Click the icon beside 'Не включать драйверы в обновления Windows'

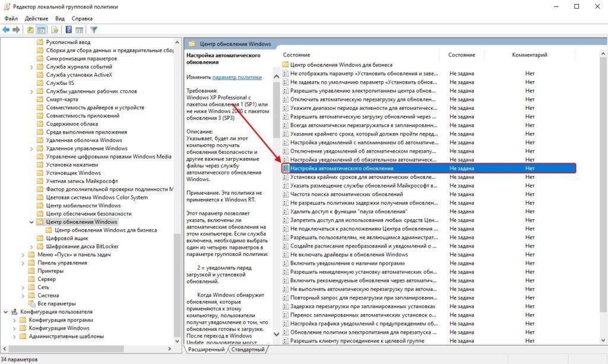286,255
